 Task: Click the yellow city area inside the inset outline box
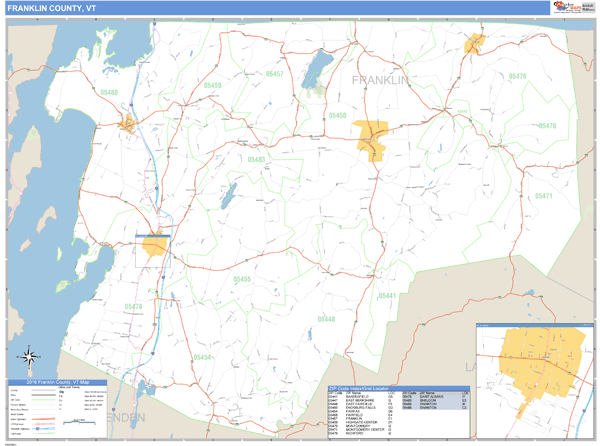155,246
